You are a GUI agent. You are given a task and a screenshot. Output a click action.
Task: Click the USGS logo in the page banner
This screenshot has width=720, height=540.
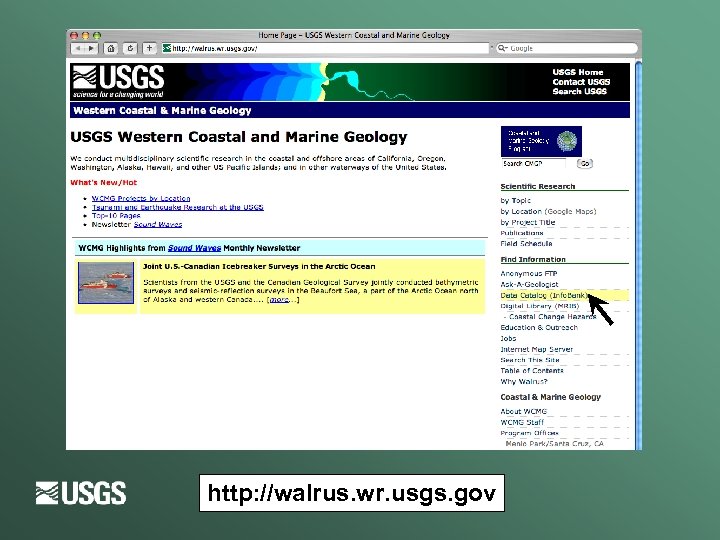tap(118, 82)
